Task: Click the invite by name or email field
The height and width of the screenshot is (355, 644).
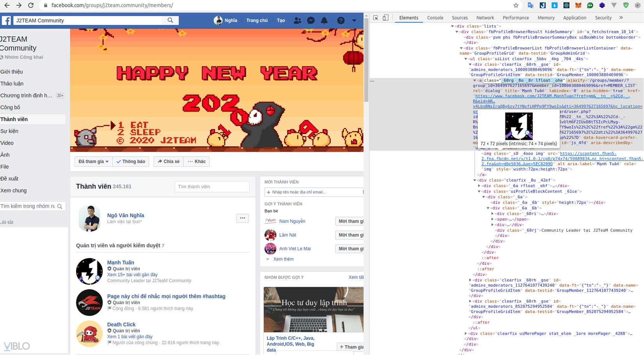Action: coord(314,192)
